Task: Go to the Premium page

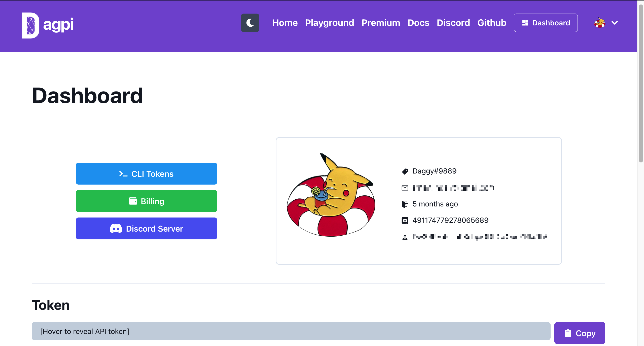Action: point(381,23)
